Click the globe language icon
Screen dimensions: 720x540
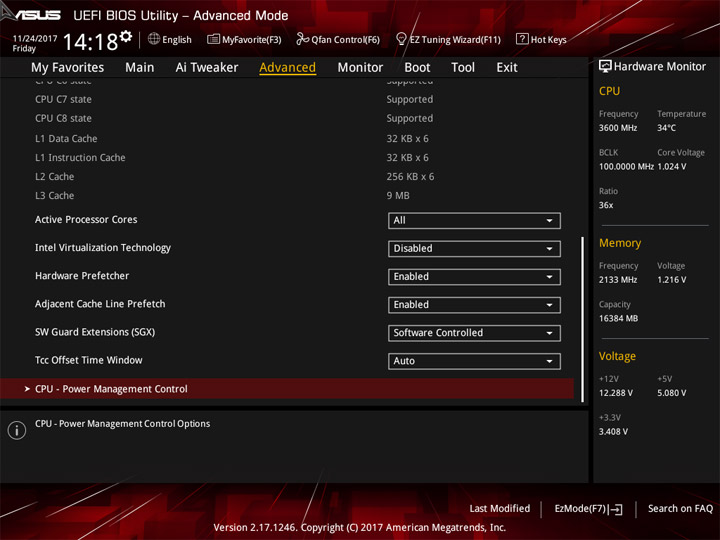click(154, 39)
